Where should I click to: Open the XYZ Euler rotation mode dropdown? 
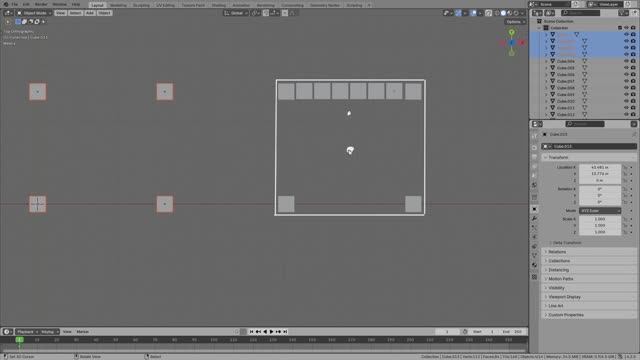600,211
